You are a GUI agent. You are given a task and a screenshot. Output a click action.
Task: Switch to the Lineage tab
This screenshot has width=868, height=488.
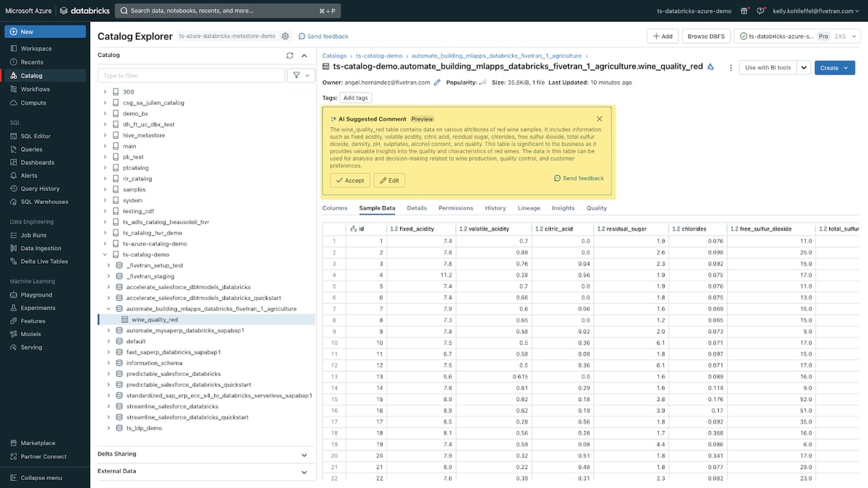529,208
